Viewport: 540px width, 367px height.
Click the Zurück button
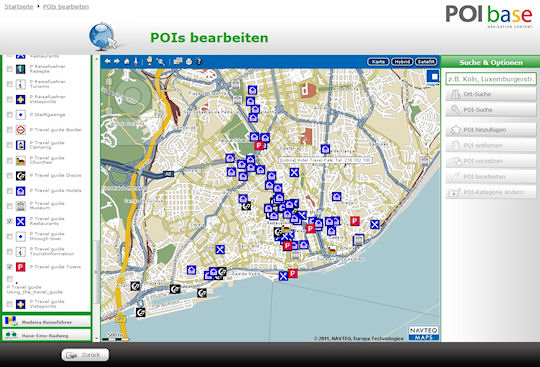(x=85, y=355)
